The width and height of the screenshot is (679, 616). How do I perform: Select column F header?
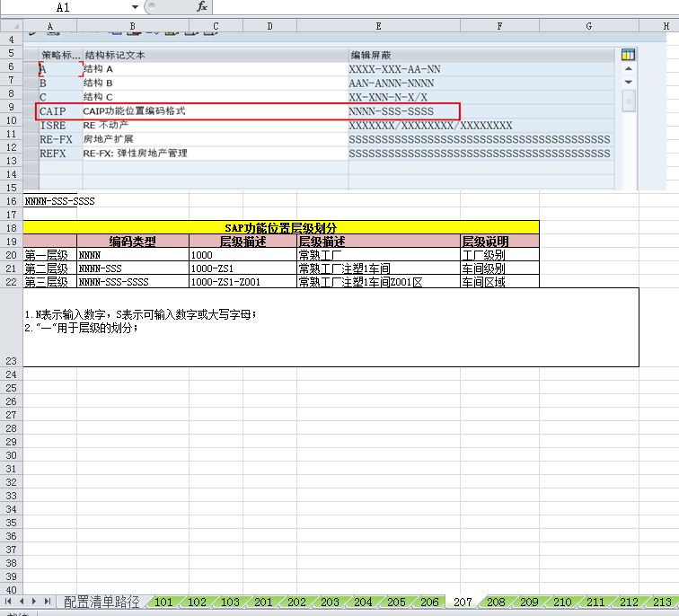pyautogui.click(x=499, y=26)
